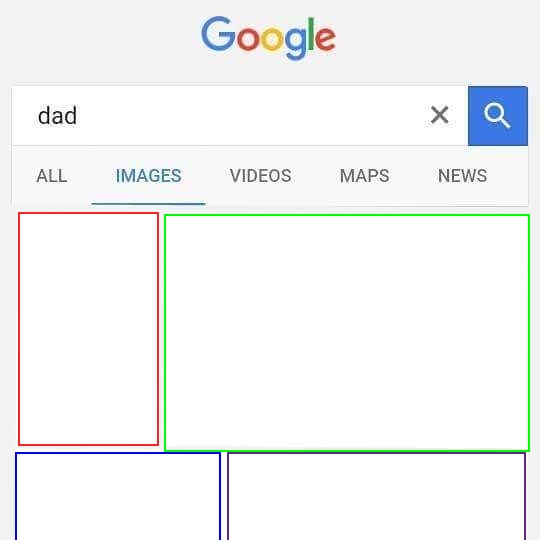Click the red letter e ending Google logo

pyautogui.click(x=325, y=39)
